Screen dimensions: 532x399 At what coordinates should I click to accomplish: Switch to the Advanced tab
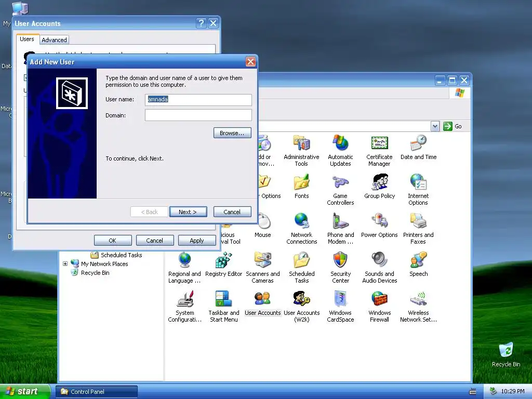point(54,39)
